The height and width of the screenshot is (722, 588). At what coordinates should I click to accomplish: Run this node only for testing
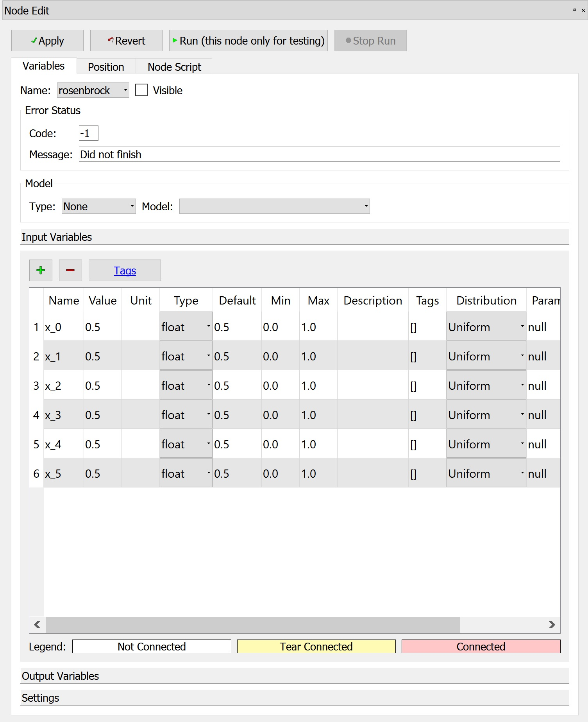248,41
